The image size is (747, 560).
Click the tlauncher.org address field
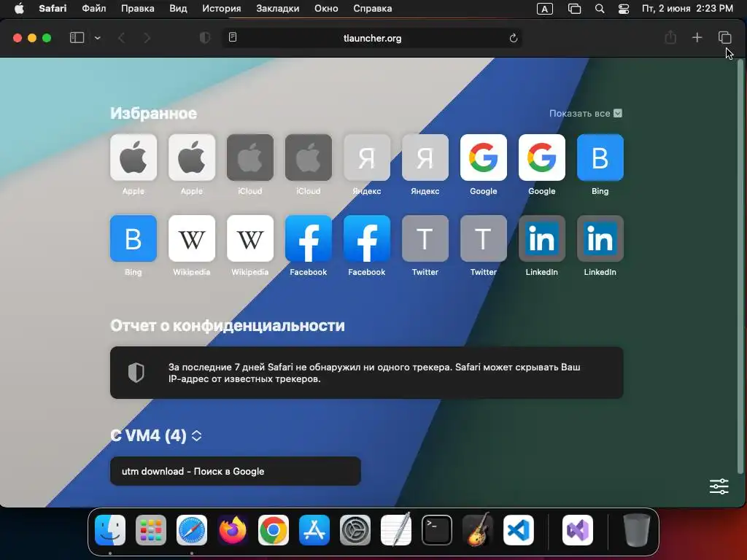[372, 38]
